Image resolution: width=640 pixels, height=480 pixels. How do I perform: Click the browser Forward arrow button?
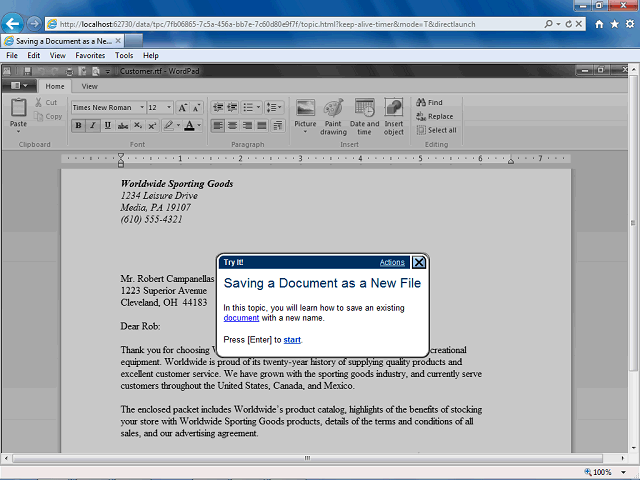(34, 24)
